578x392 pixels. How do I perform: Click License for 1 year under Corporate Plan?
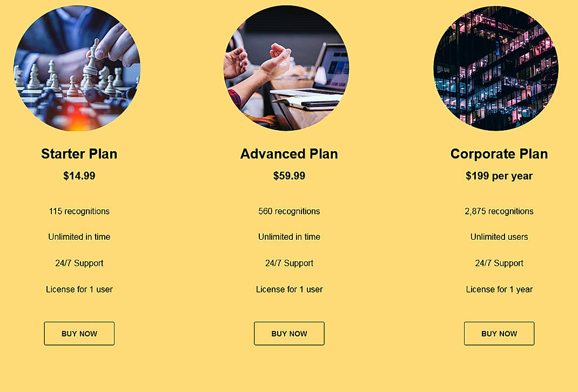click(499, 289)
